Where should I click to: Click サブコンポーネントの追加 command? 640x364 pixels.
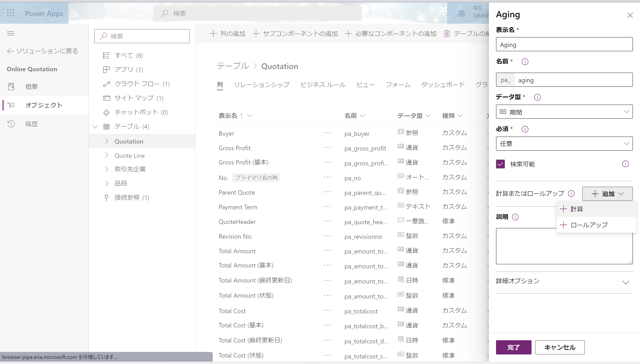click(x=295, y=34)
